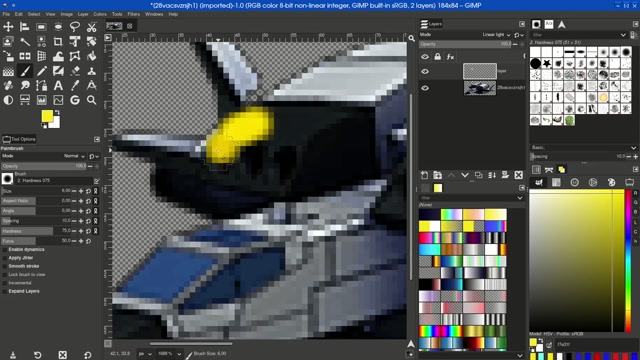Screen dimensions: 640x360
Task: Select the Scissors Select tool
Action: (91, 27)
